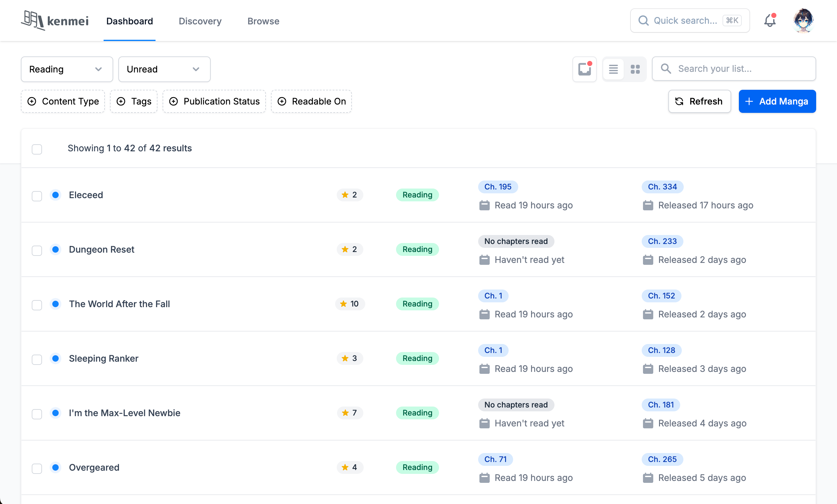Click Eleceed's star rating badge
The width and height of the screenshot is (837, 504).
pos(350,195)
